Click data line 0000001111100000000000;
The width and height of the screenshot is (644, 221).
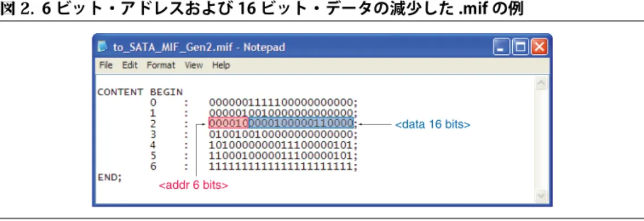pyautogui.click(x=283, y=103)
